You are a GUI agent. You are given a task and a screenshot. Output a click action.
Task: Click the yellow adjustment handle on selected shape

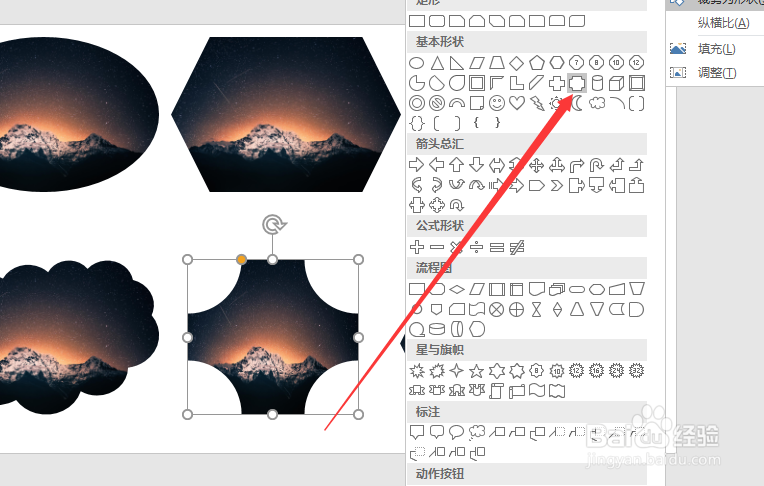click(241, 259)
